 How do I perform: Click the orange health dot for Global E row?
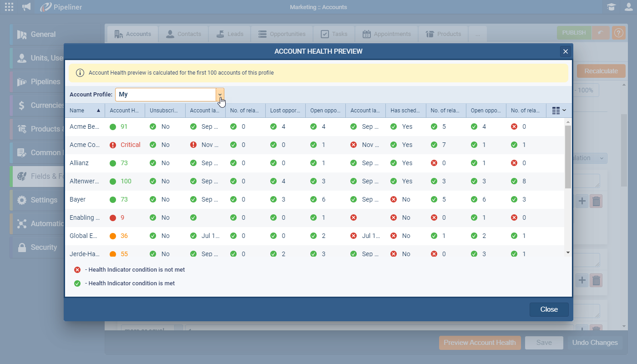pos(113,236)
